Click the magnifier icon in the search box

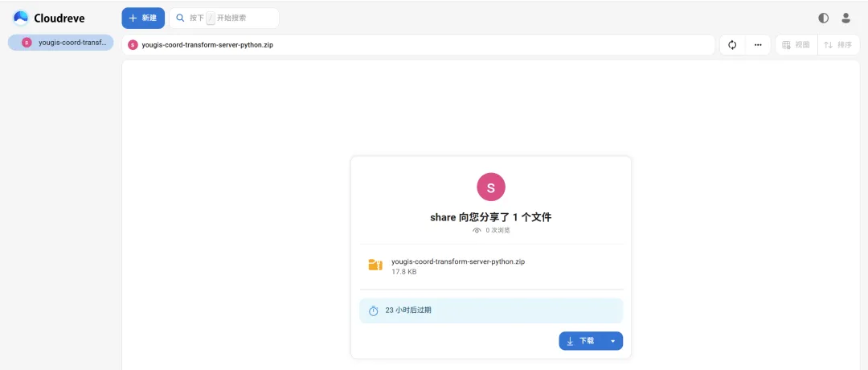tap(180, 18)
